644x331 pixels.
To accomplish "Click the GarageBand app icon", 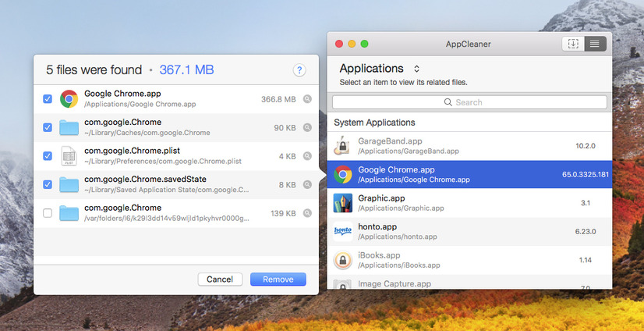I will 342,145.
